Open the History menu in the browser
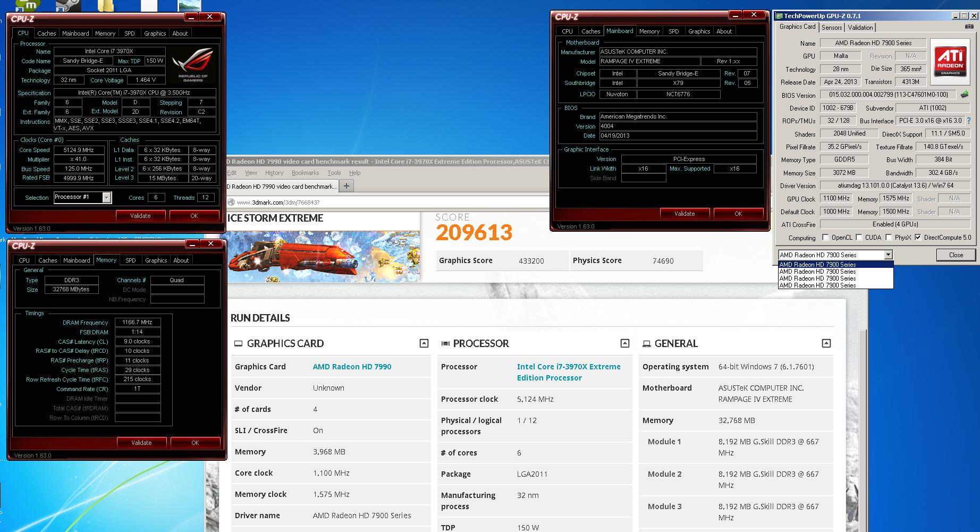 274,173
